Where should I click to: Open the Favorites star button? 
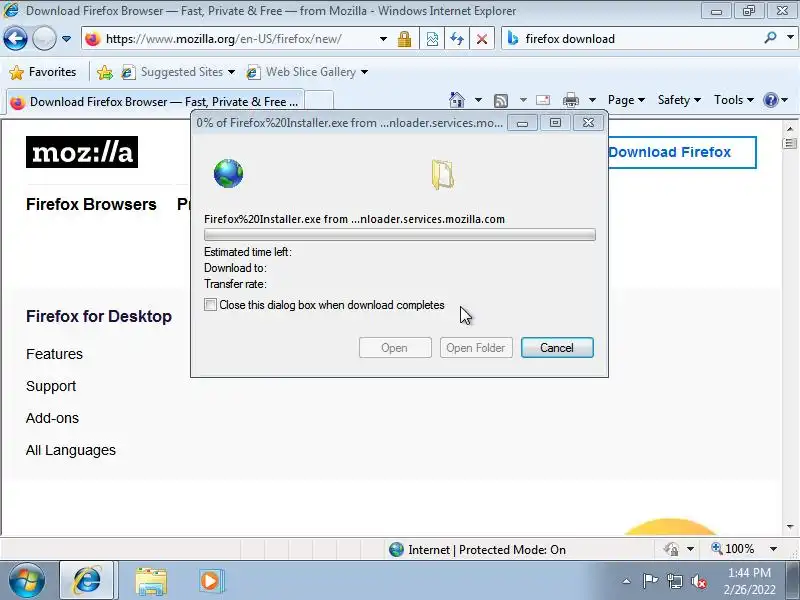tap(43, 72)
